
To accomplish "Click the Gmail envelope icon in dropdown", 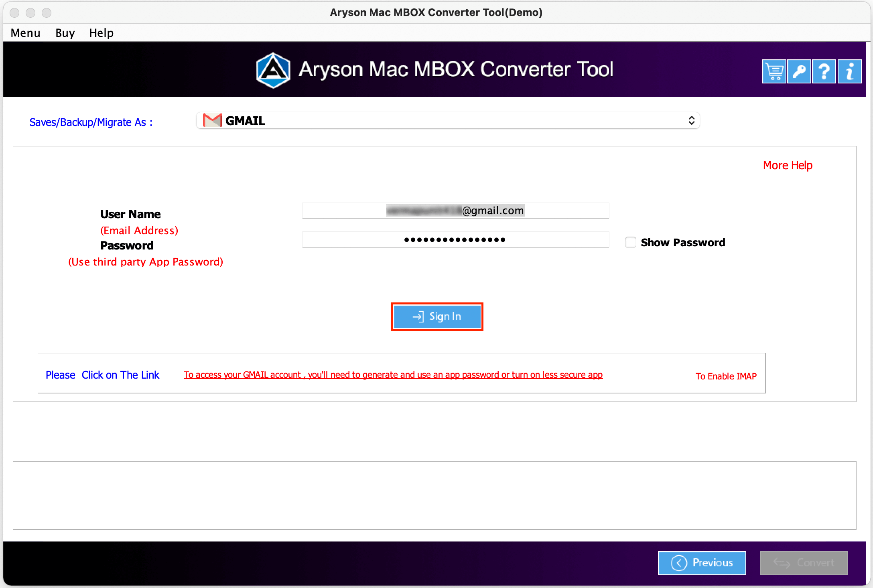I will pos(212,120).
